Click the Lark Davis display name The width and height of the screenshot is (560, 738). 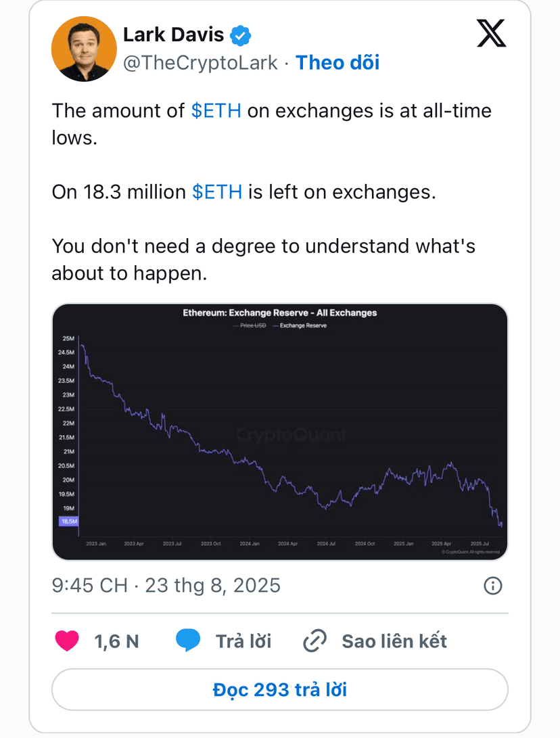point(173,34)
